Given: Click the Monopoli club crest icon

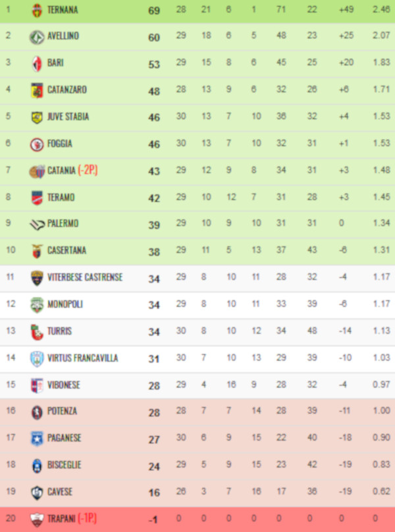Looking at the screenshot, I should pyautogui.click(x=37, y=304).
